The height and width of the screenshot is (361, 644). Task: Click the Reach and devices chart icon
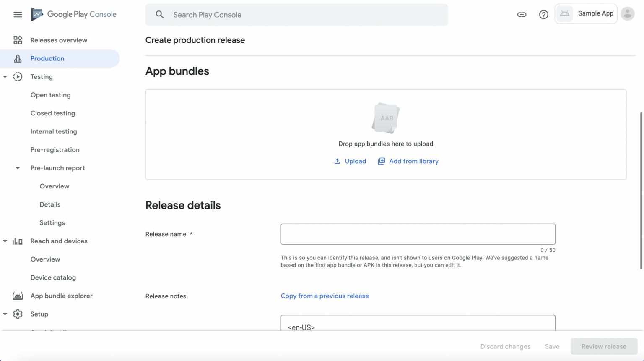pyautogui.click(x=18, y=241)
